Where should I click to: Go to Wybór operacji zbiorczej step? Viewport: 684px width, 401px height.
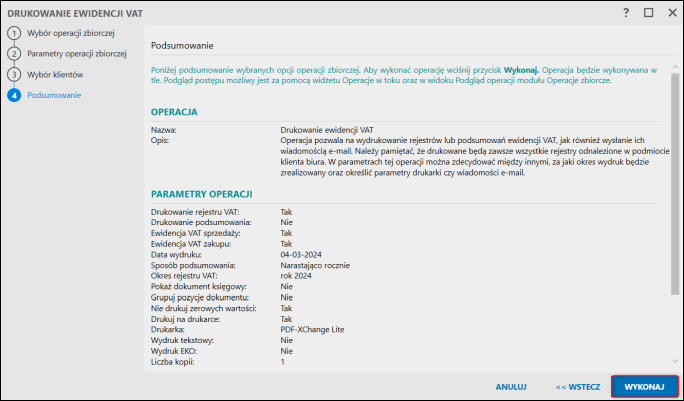tap(69, 33)
